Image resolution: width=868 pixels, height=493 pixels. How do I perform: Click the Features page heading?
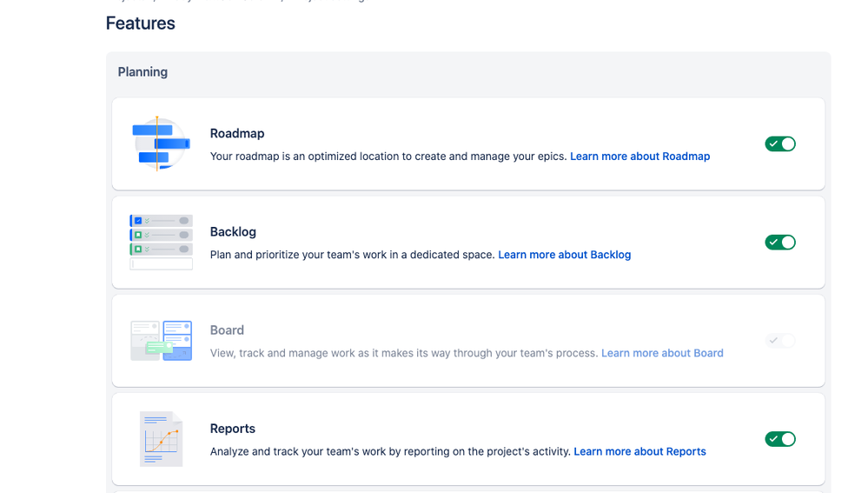coord(141,23)
